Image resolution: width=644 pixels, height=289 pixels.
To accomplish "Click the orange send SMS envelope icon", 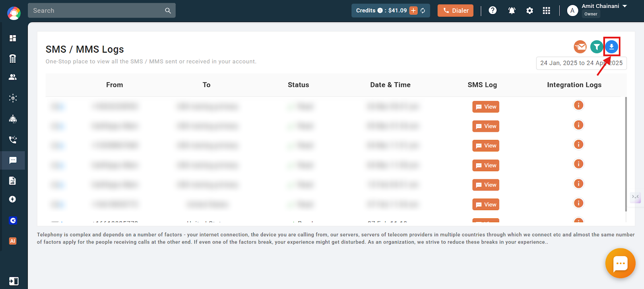I will coord(580,47).
